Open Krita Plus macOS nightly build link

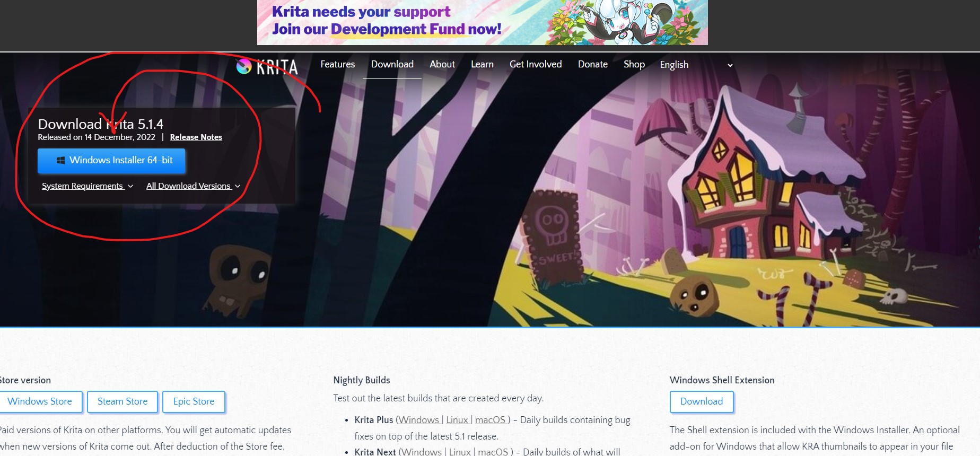click(x=491, y=420)
